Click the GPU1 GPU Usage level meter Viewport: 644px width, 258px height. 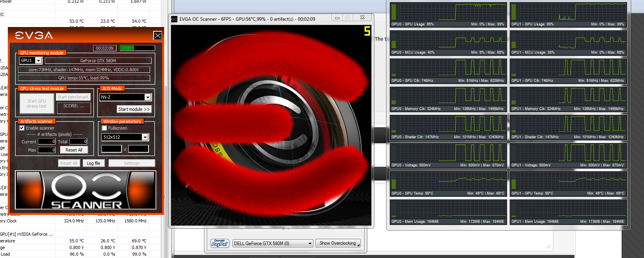coord(513,12)
